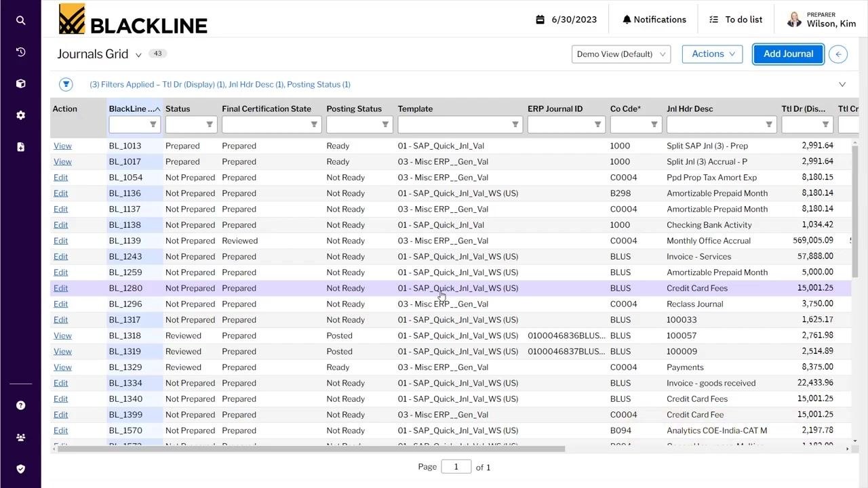Image resolution: width=868 pixels, height=488 pixels.
Task: Sort by the Status column header
Action: coord(178,108)
